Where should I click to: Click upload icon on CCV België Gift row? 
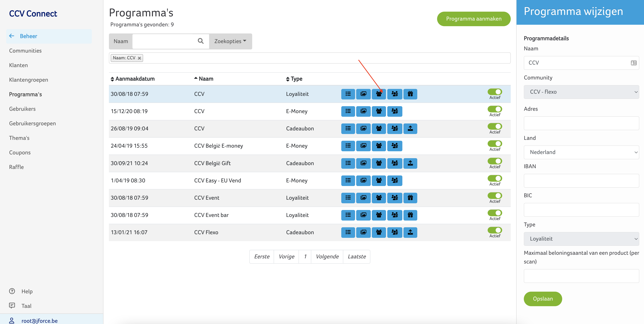(410, 163)
